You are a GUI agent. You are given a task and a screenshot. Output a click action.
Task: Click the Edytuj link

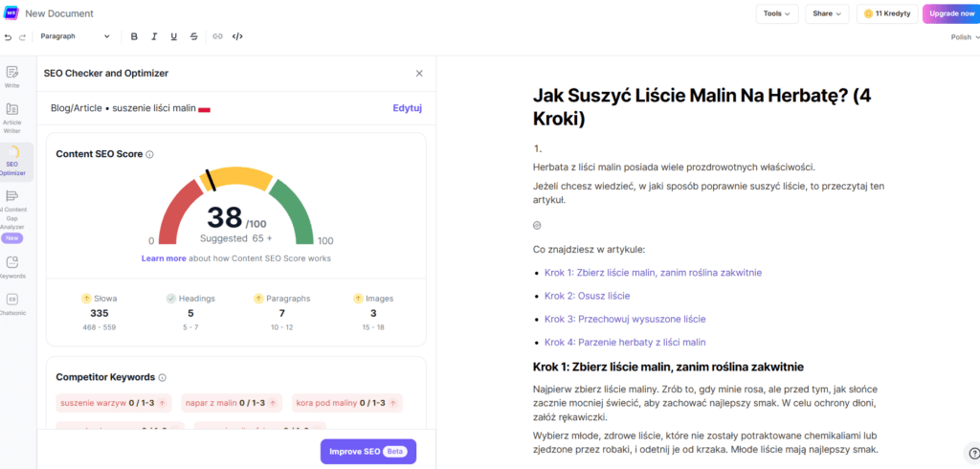[407, 108]
